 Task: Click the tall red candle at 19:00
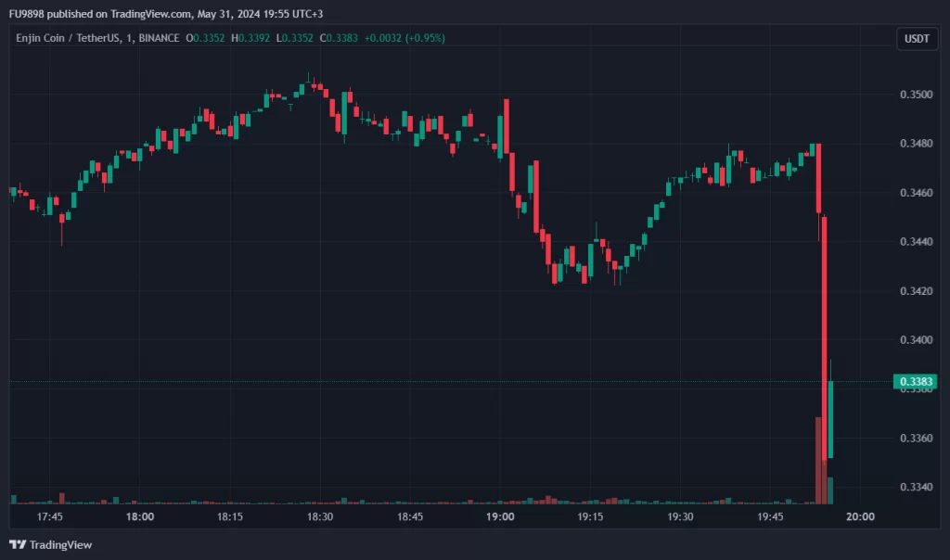[x=506, y=125]
